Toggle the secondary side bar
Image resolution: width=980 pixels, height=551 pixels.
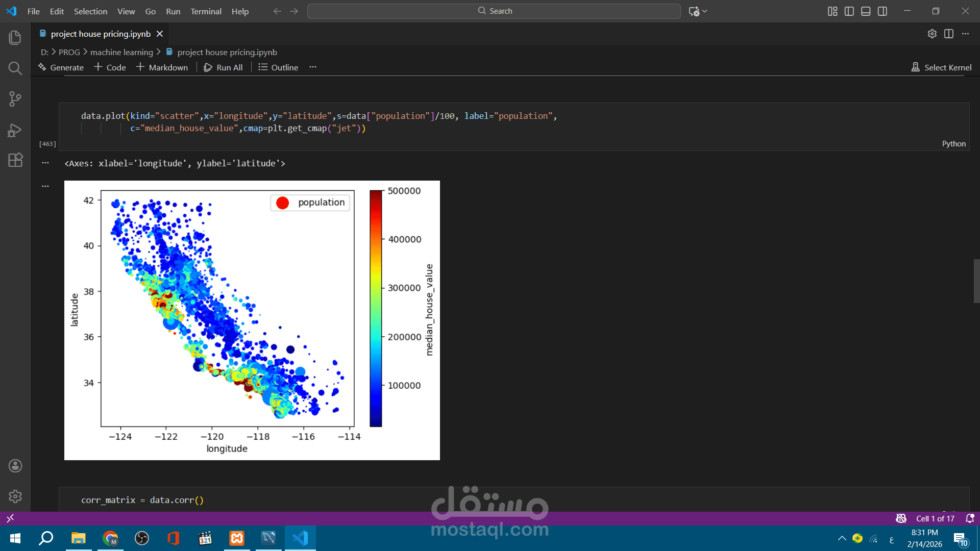[883, 11]
